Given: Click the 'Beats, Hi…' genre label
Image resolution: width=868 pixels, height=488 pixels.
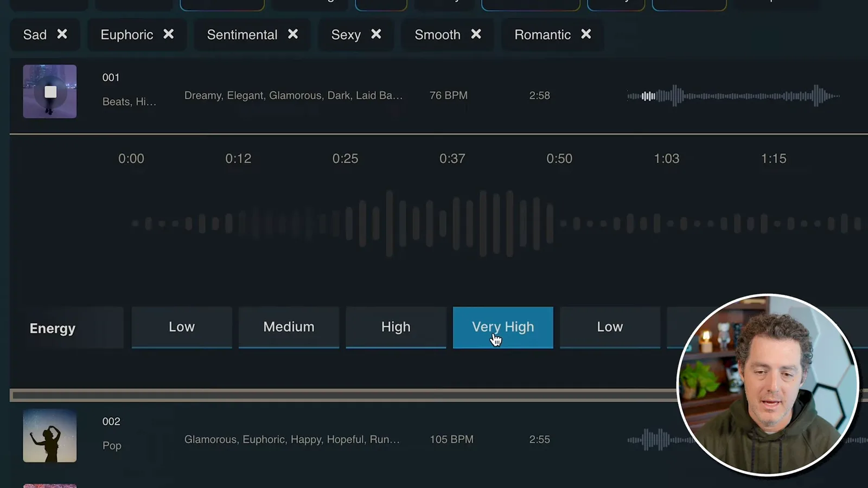Looking at the screenshot, I should click(x=129, y=102).
